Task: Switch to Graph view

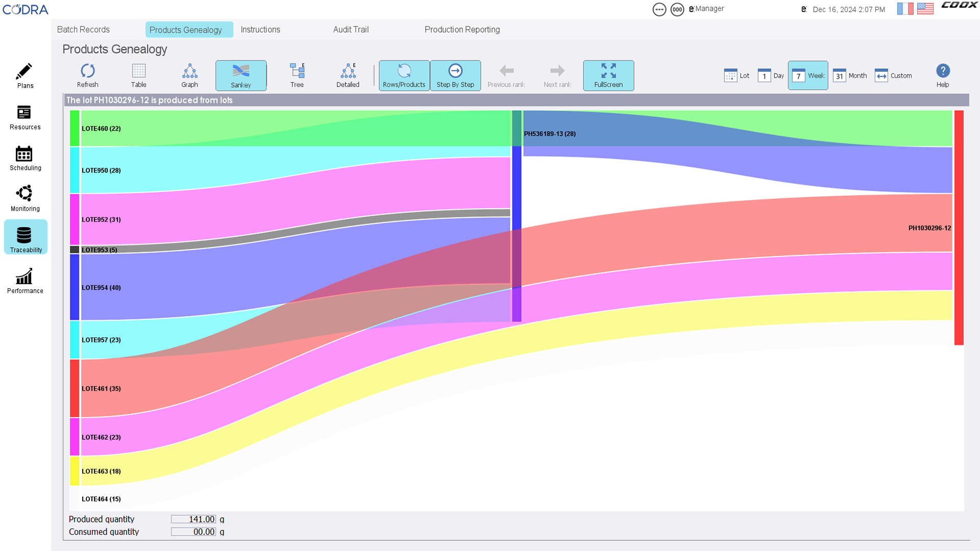Action: pyautogui.click(x=190, y=76)
